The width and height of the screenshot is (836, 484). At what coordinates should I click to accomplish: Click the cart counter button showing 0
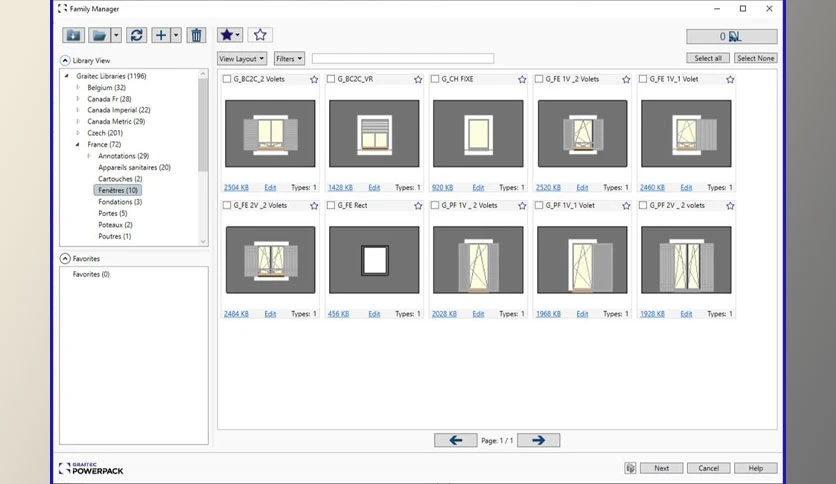(732, 36)
